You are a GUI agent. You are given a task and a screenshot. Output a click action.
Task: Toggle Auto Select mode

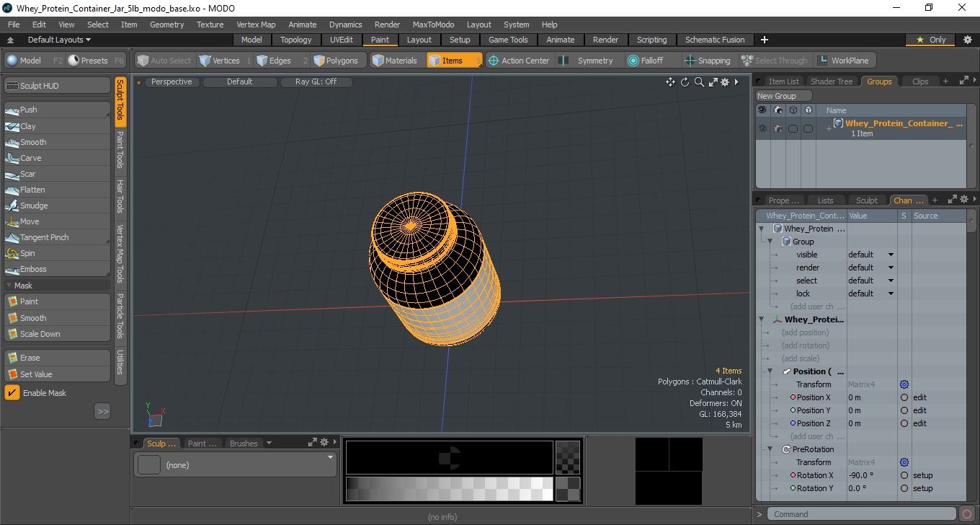pyautogui.click(x=165, y=61)
